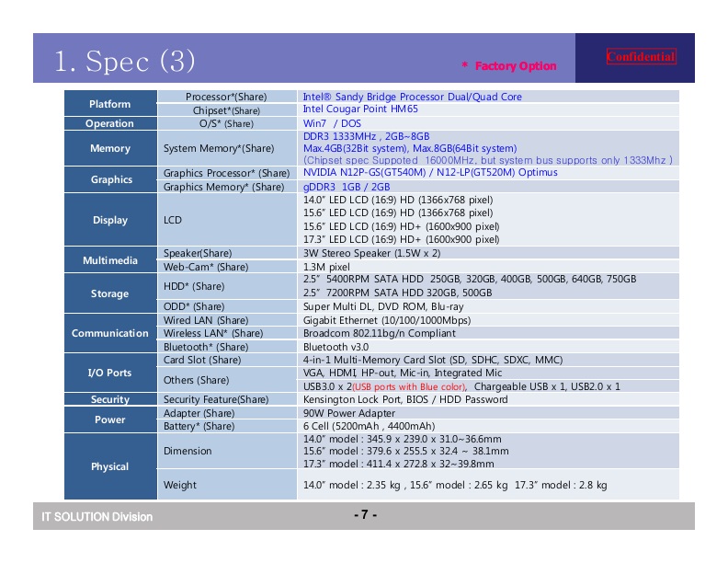Click the red Factory Option note
The width and height of the screenshot is (728, 563).
coord(509,66)
